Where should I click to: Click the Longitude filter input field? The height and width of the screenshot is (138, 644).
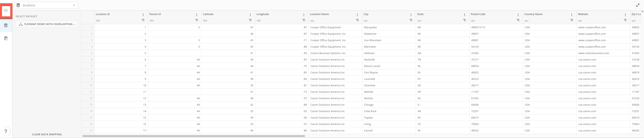(278, 21)
